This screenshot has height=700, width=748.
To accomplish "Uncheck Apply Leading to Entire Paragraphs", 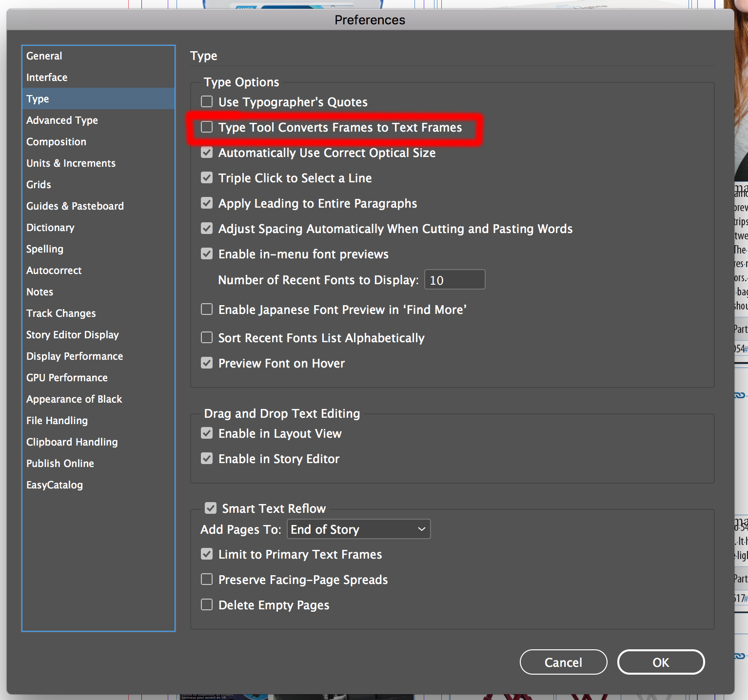I will tap(206, 203).
